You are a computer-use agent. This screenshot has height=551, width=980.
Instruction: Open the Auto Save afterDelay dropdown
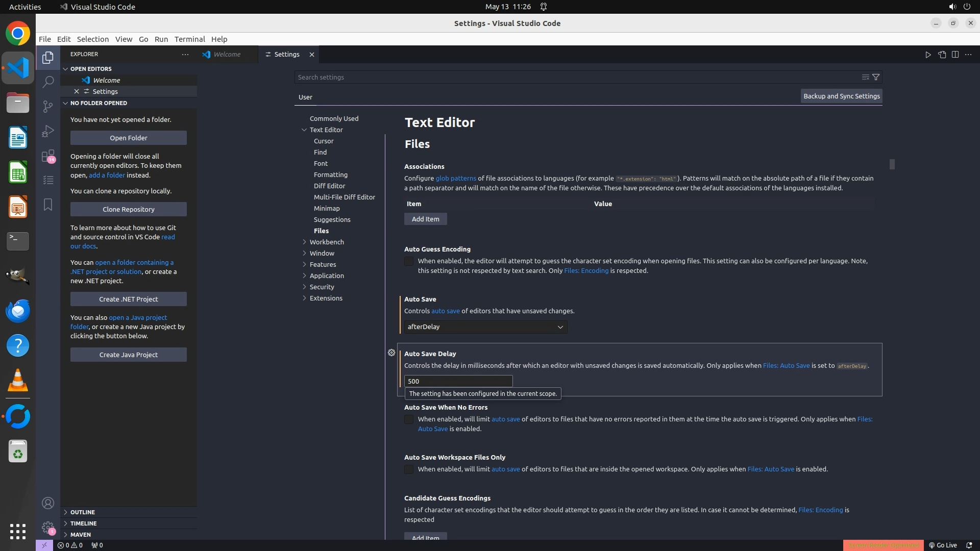click(485, 327)
